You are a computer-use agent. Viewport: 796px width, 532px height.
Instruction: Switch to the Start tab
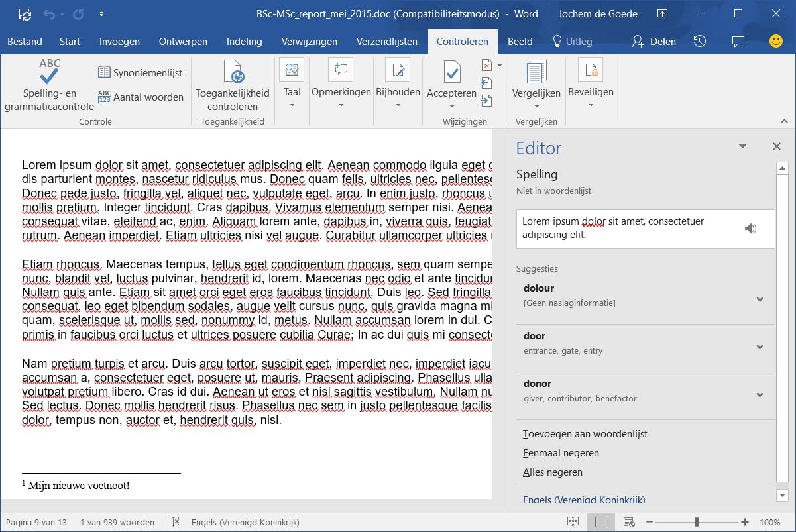click(70, 41)
